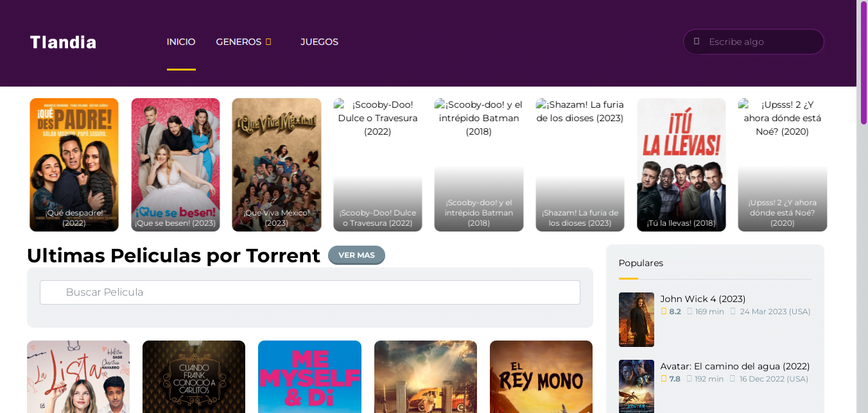Click the Avatar 16 Dec 2022 calendar icon

pos(733,378)
